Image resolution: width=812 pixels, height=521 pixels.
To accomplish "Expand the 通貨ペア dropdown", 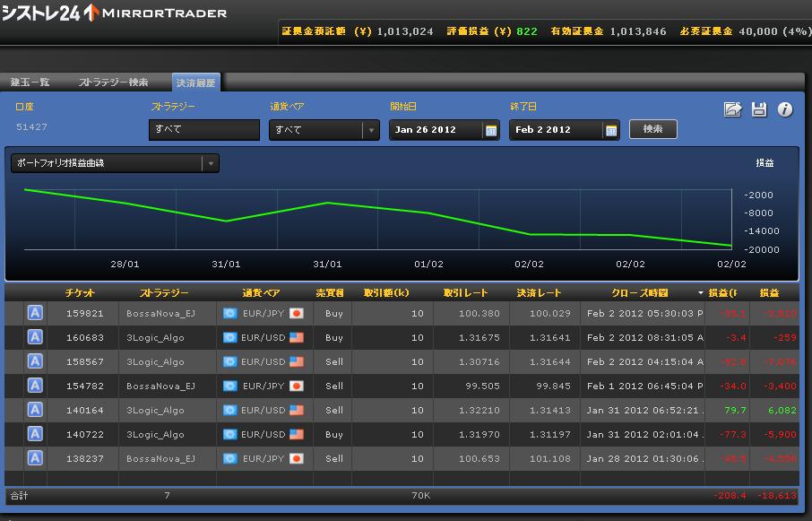I will 370,130.
